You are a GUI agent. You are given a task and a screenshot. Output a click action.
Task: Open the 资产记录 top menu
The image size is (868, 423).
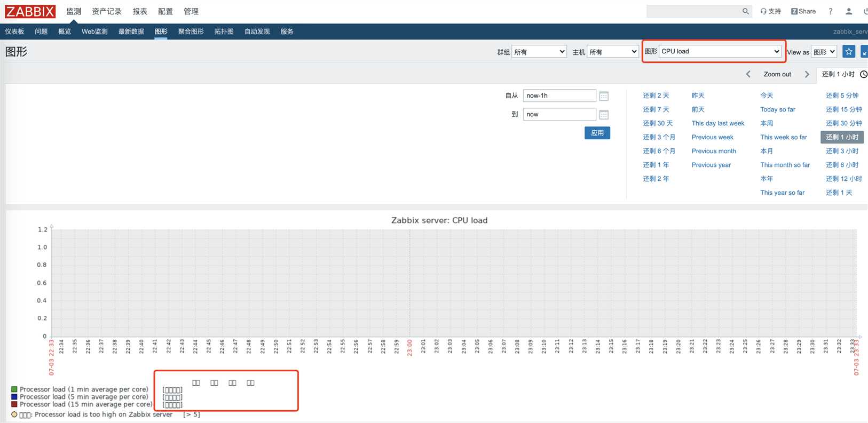pyautogui.click(x=107, y=11)
